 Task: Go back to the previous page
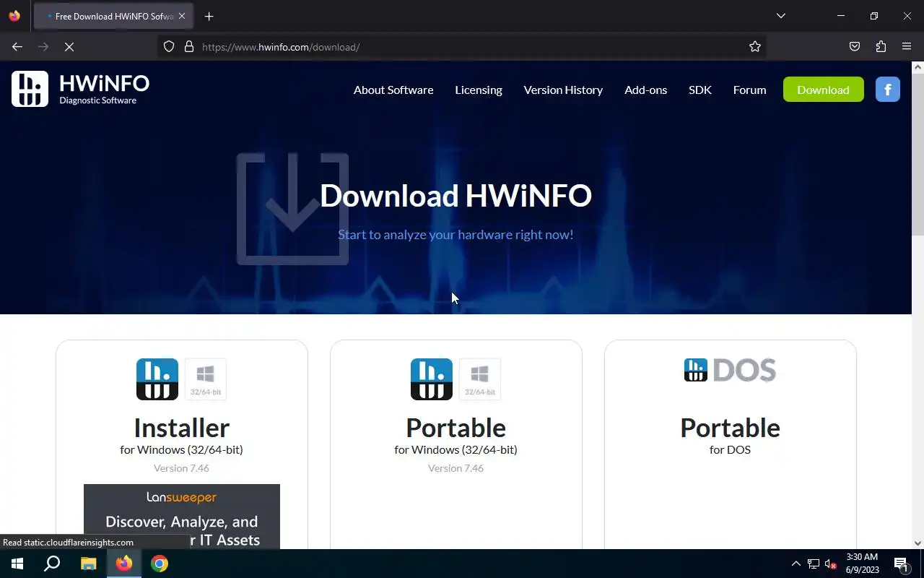click(x=17, y=47)
